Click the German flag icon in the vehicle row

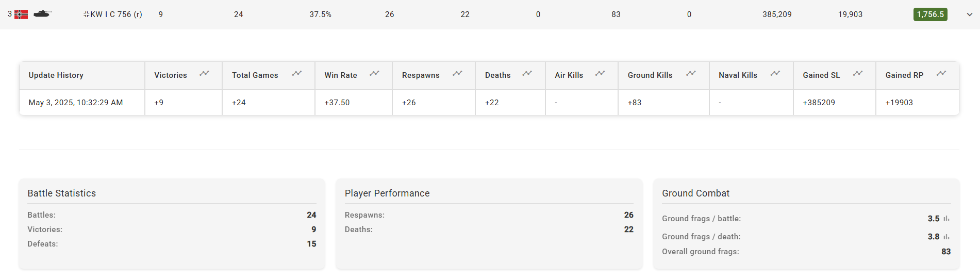[21, 14]
